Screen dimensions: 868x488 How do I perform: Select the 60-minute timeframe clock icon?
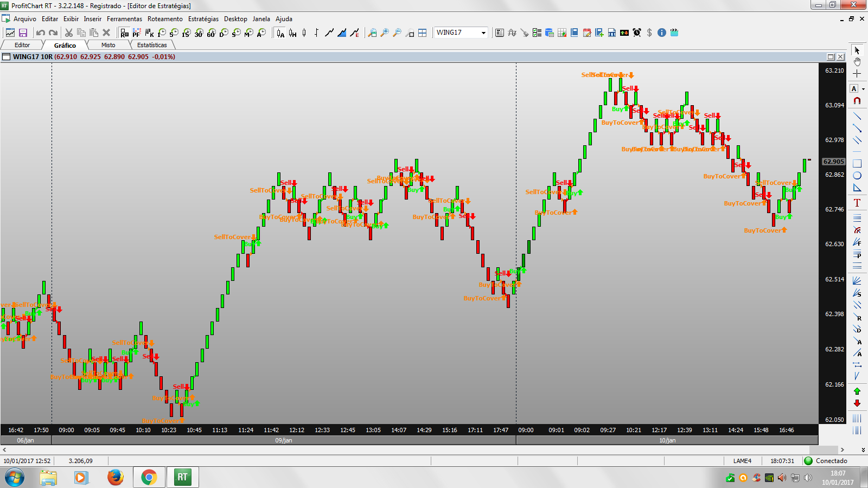[x=211, y=33]
